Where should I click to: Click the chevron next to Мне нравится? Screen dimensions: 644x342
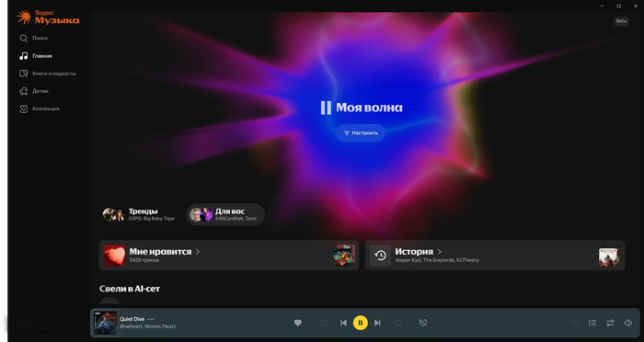click(198, 251)
